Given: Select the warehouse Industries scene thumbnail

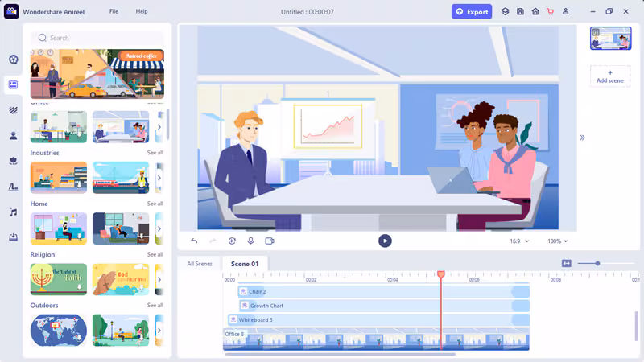Looking at the screenshot, I should point(59,178).
